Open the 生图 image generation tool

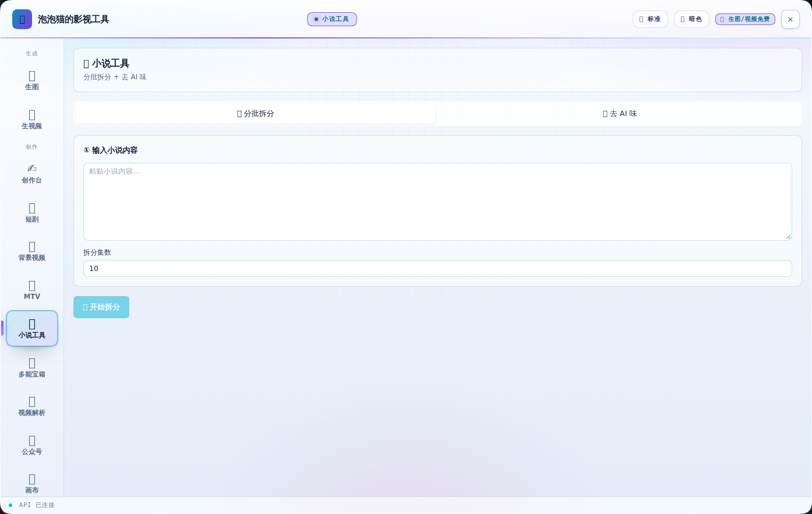tap(32, 80)
